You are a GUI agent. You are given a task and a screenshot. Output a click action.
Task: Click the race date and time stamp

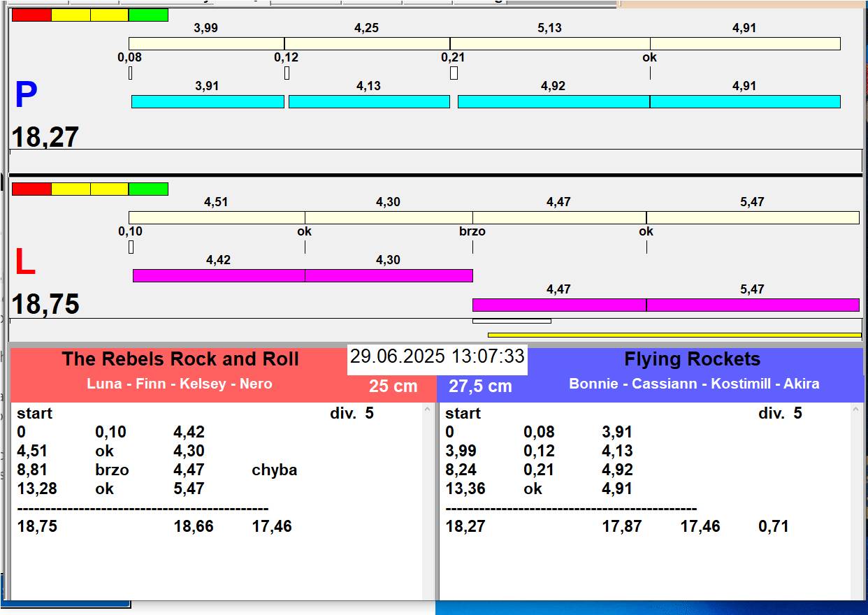pyautogui.click(x=437, y=356)
